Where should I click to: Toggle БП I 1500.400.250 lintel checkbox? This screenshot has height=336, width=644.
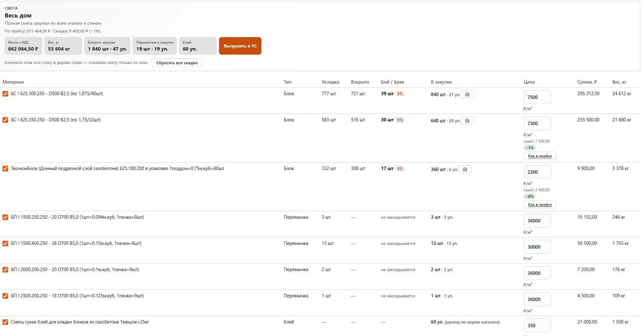[5, 244]
